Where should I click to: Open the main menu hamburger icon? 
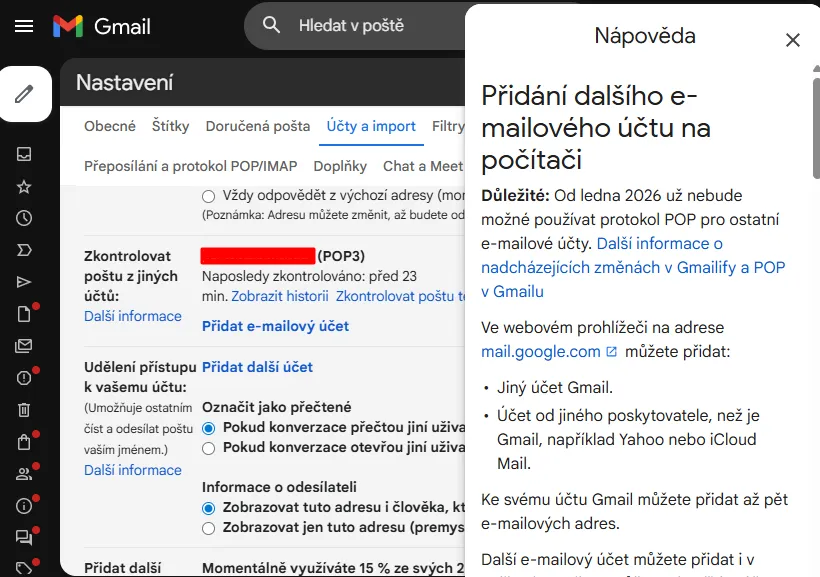click(24, 26)
